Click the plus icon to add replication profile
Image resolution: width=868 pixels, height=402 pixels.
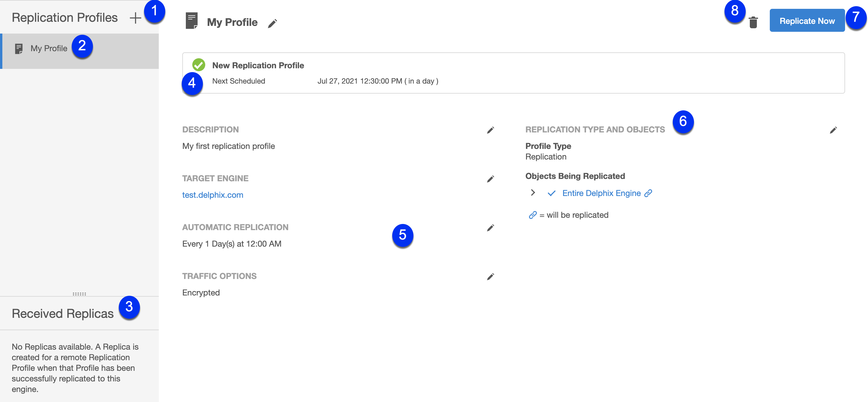pyautogui.click(x=135, y=18)
